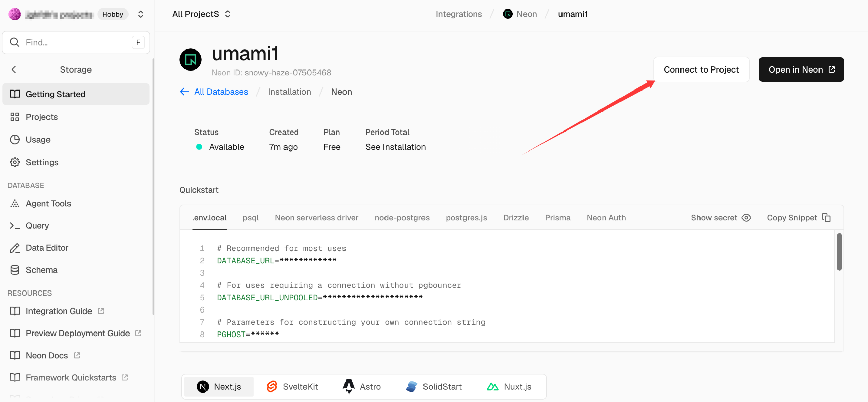This screenshot has height=402, width=868.
Task: Click the Copy Snippet button
Action: pyautogui.click(x=799, y=218)
